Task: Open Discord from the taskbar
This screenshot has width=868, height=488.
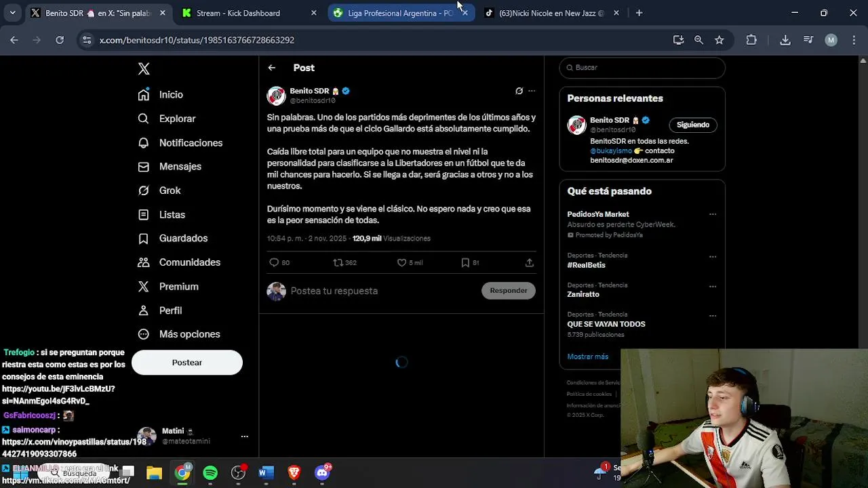Action: click(322, 472)
